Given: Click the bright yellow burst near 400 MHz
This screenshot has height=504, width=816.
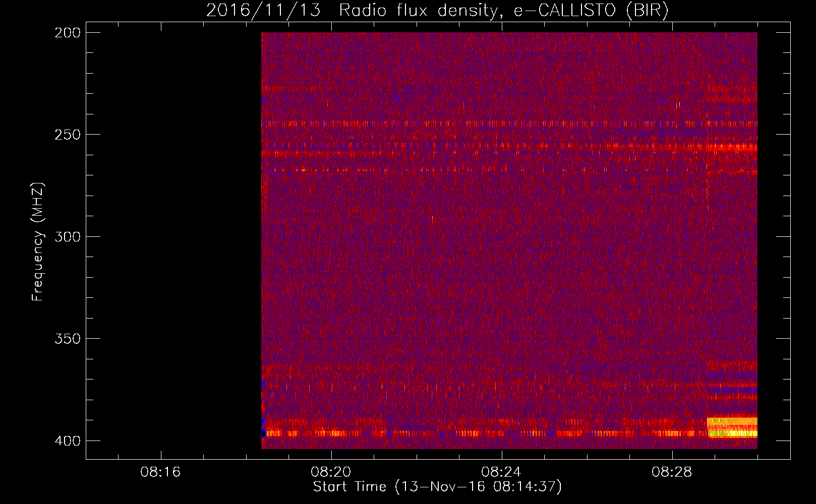Looking at the screenshot, I should [732, 428].
